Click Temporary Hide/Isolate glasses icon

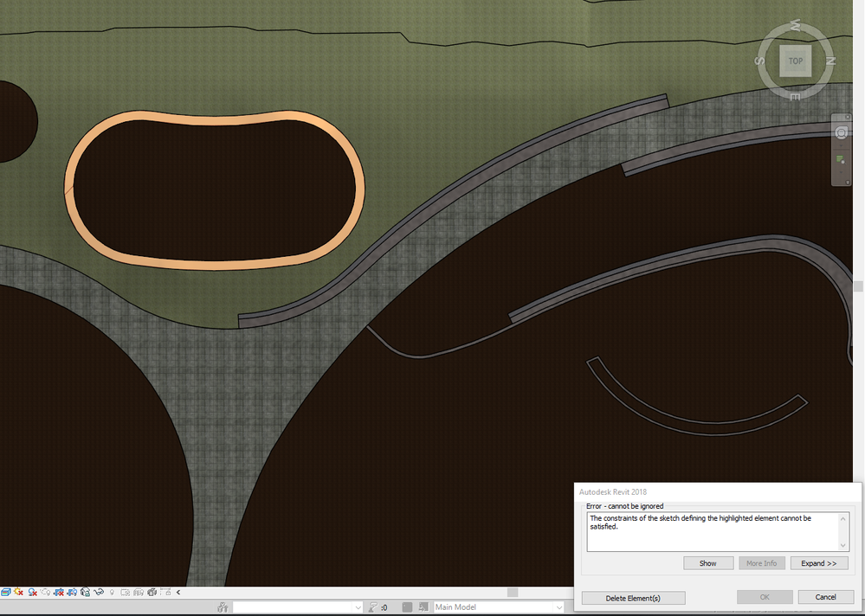point(99,593)
